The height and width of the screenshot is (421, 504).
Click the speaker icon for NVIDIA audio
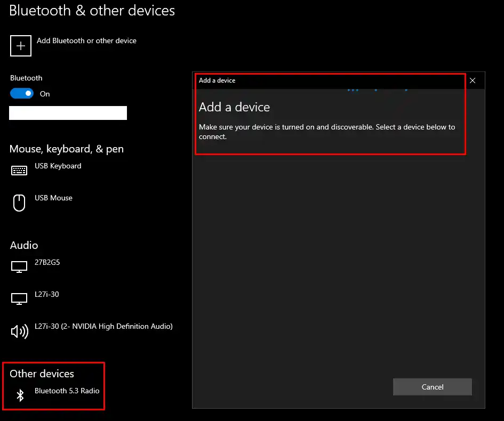point(20,331)
